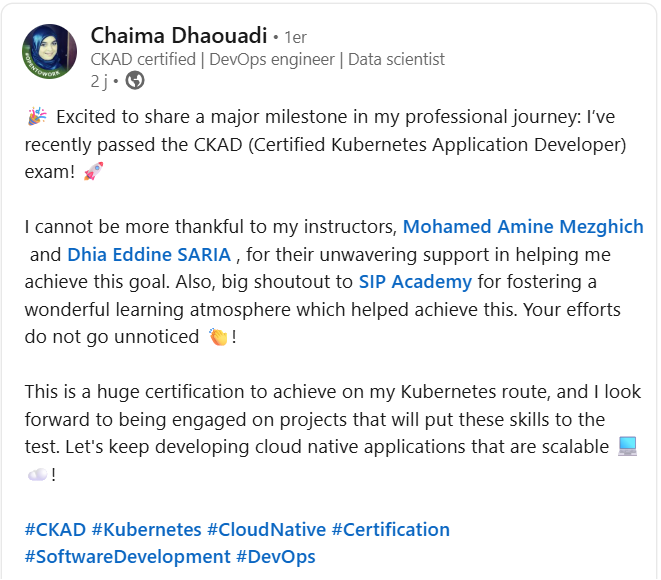Click the rocket emoji after exam
This screenshot has height=580, width=661.
(x=93, y=172)
